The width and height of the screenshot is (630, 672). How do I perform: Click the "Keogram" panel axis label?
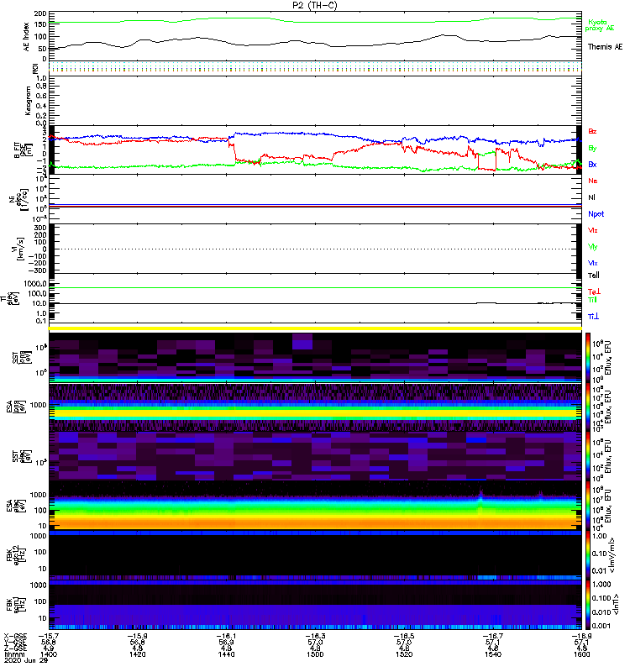[28, 100]
